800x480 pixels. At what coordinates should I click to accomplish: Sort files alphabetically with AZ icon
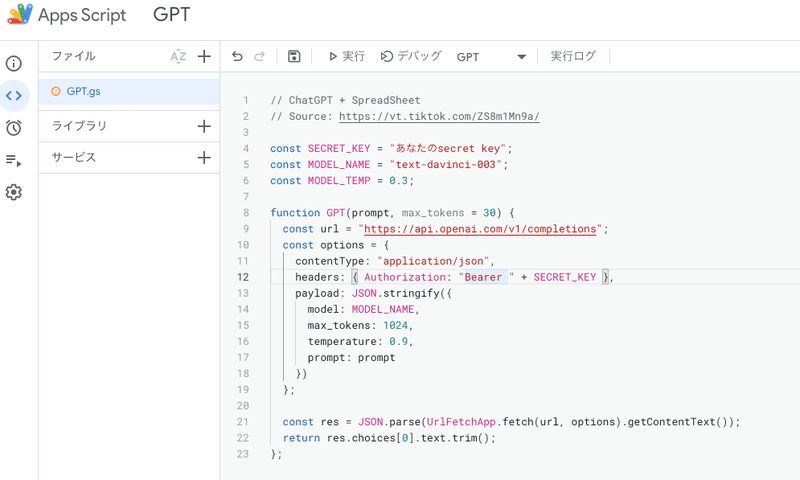pyautogui.click(x=178, y=56)
